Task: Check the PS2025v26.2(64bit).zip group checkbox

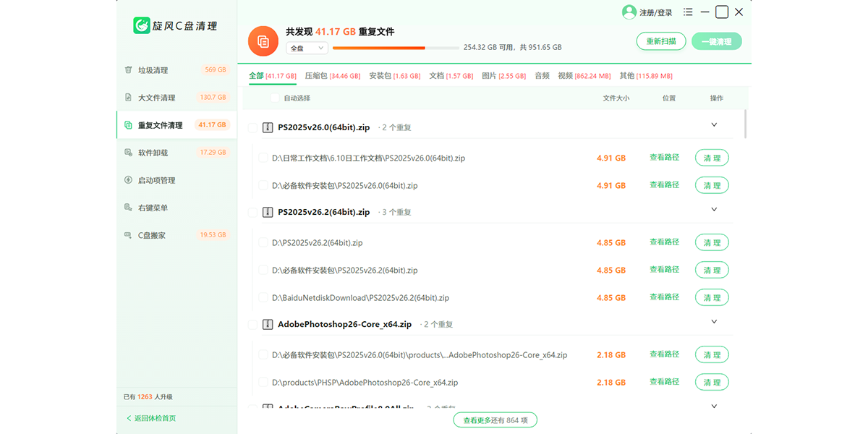Action: (x=252, y=213)
